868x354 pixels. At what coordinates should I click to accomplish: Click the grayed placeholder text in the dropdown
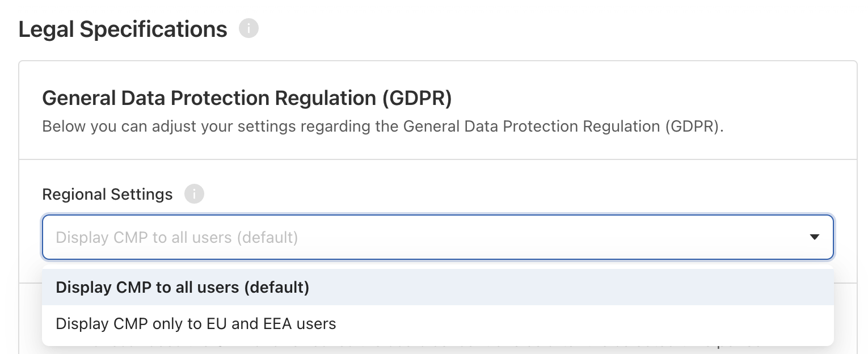(177, 237)
